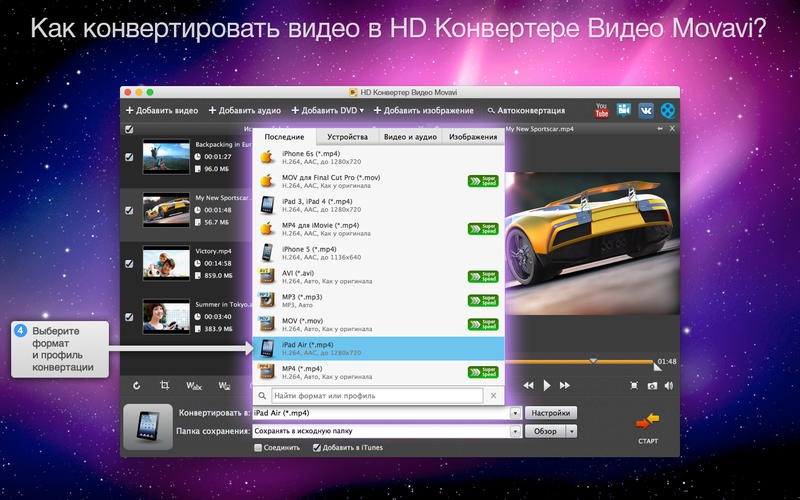Screen dimensions: 800x500
Task: Click the pin icon on preview panel
Action: 660,129
